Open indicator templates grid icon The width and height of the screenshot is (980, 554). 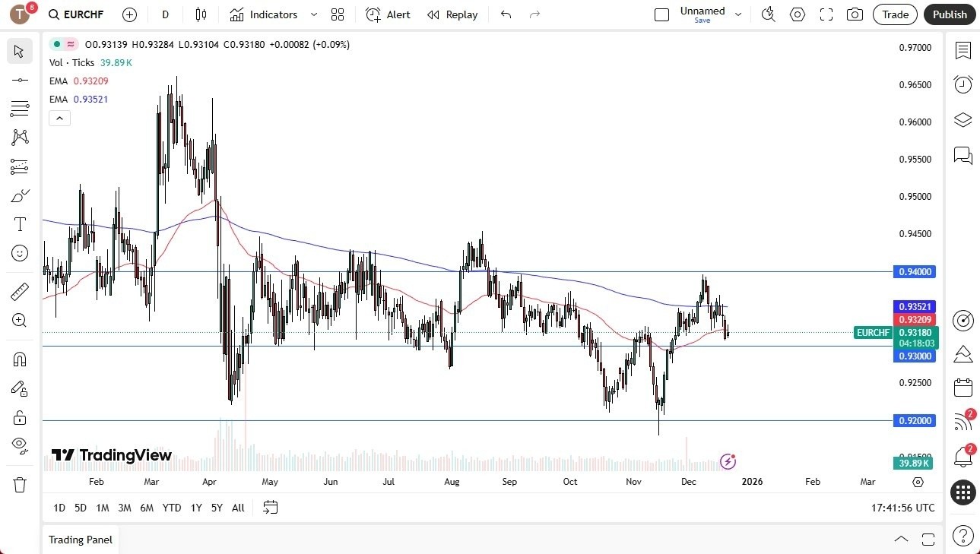[338, 14]
